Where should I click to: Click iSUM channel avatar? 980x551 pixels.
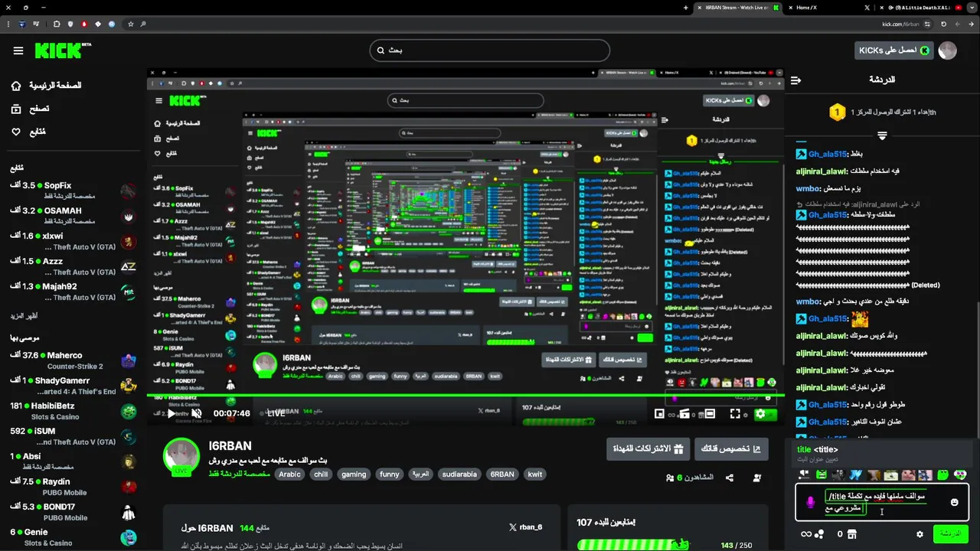(x=129, y=436)
